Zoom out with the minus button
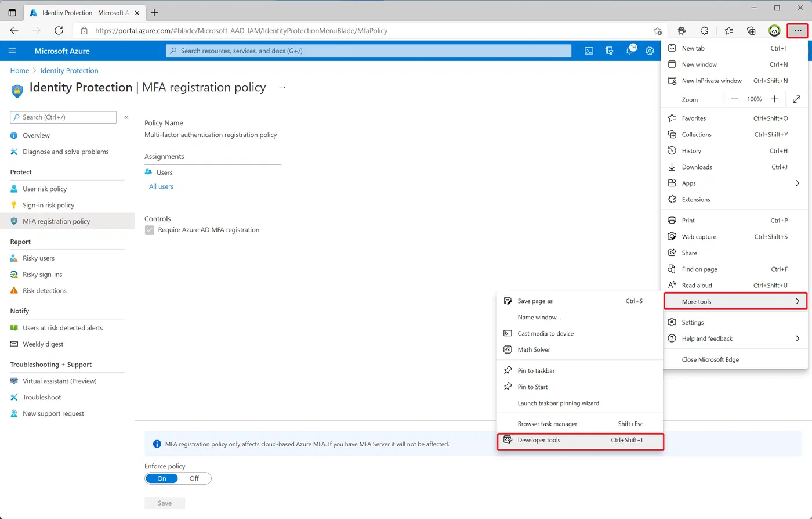 734,99
